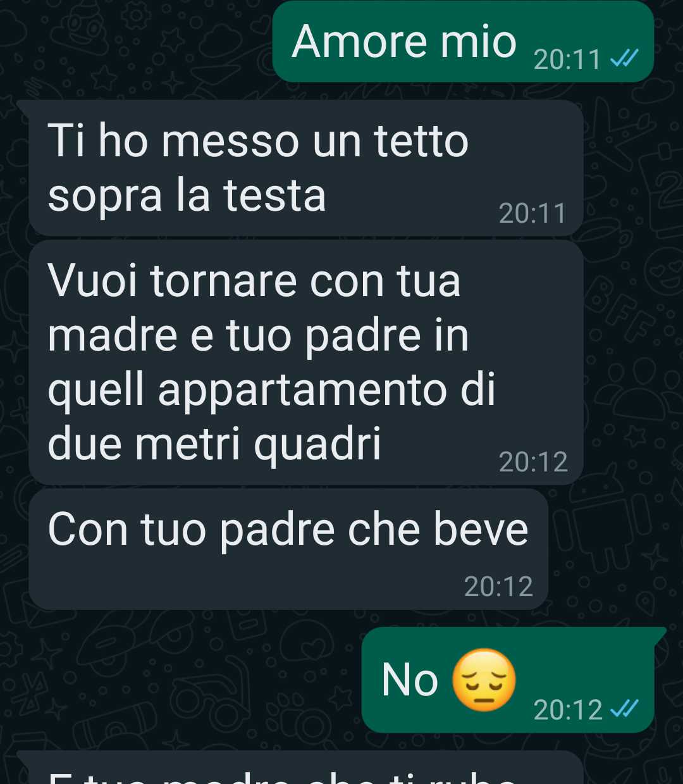683x784 pixels.
Task: Tap the blue double-check on 'No' message
Action: coord(624,709)
